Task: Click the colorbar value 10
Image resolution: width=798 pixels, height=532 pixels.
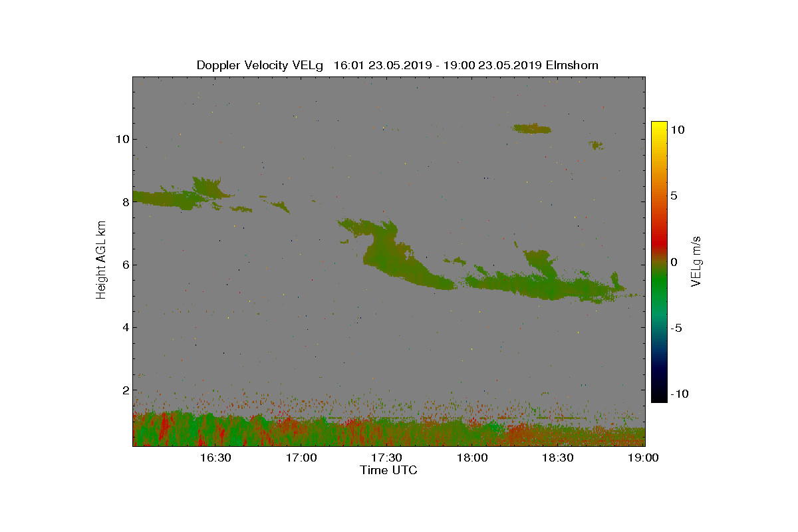Action: tap(677, 130)
